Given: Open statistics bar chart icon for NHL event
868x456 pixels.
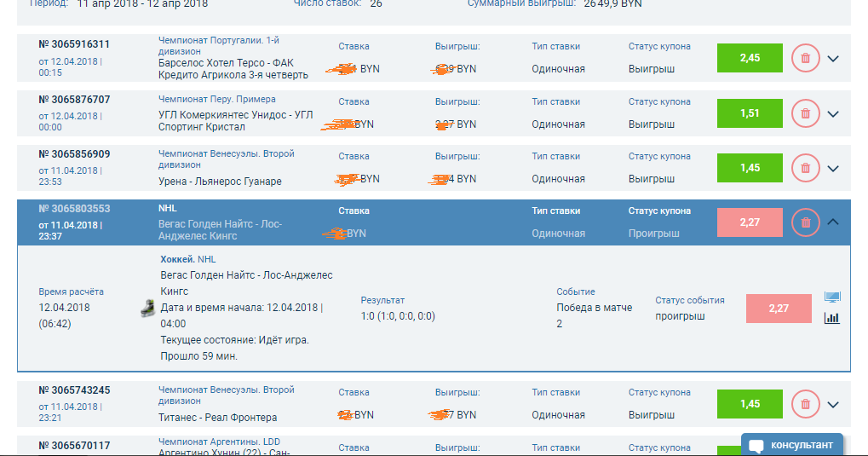Looking at the screenshot, I should click(x=832, y=318).
